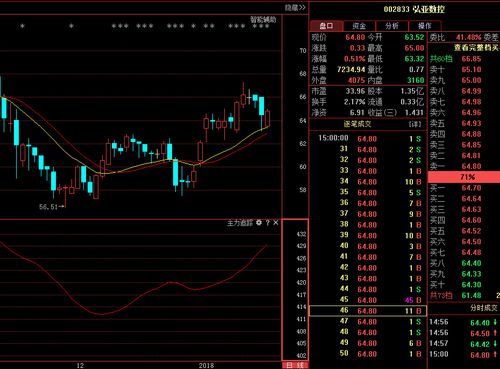Viewport: 500px width, 369px height.
Task: Open the 主力追踪 indicator settings gear
Action: pyautogui.click(x=259, y=223)
